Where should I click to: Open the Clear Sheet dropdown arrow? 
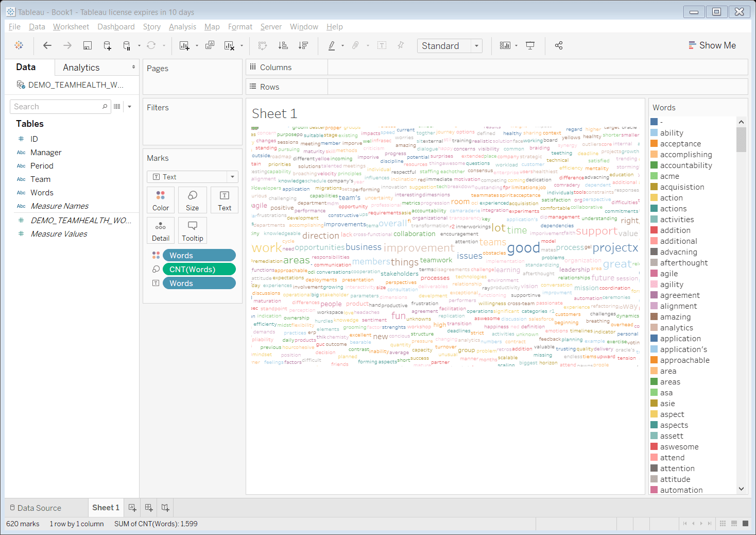pos(242,46)
